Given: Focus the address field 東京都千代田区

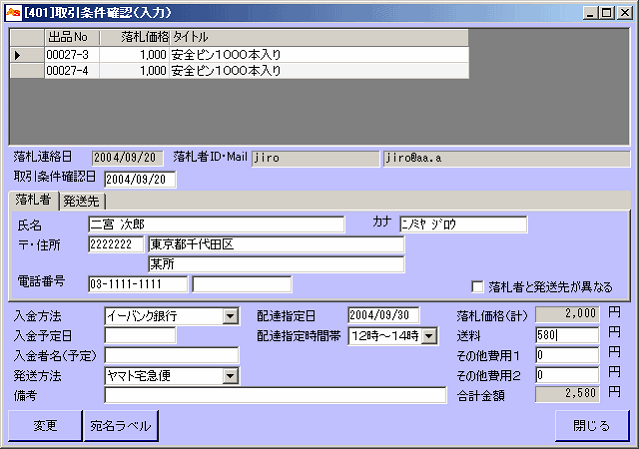Looking at the screenshot, I should pyautogui.click(x=276, y=244).
